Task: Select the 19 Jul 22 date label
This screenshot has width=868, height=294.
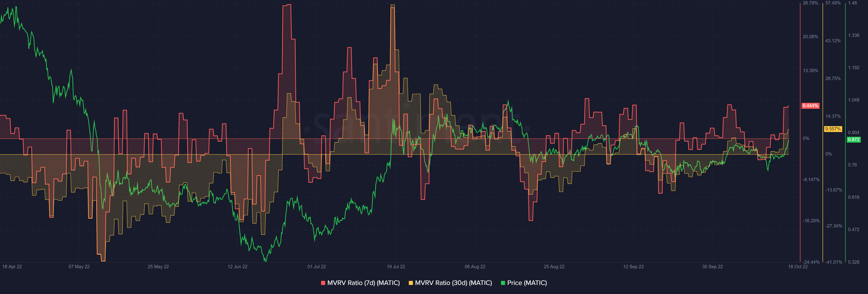Action: tap(396, 266)
